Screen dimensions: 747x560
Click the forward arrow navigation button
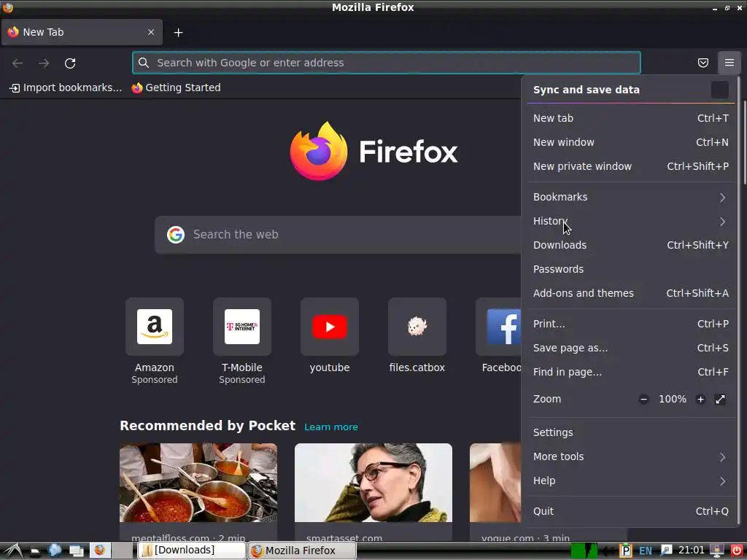coord(43,63)
